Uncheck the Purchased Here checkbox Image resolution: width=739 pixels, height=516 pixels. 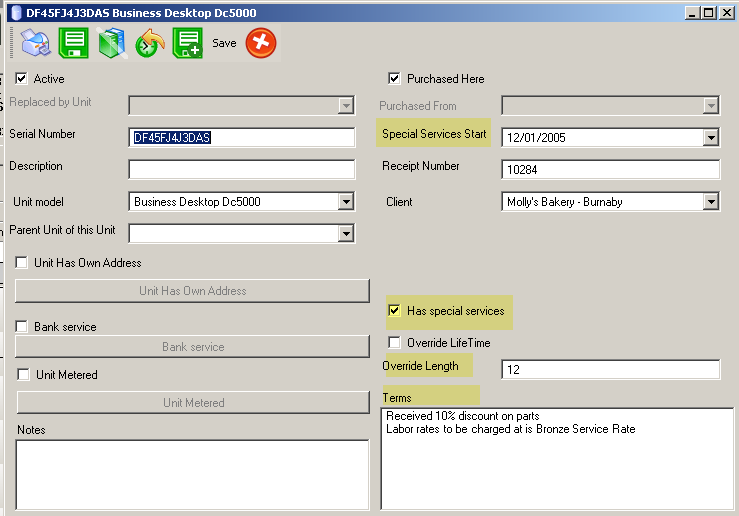pos(394,78)
